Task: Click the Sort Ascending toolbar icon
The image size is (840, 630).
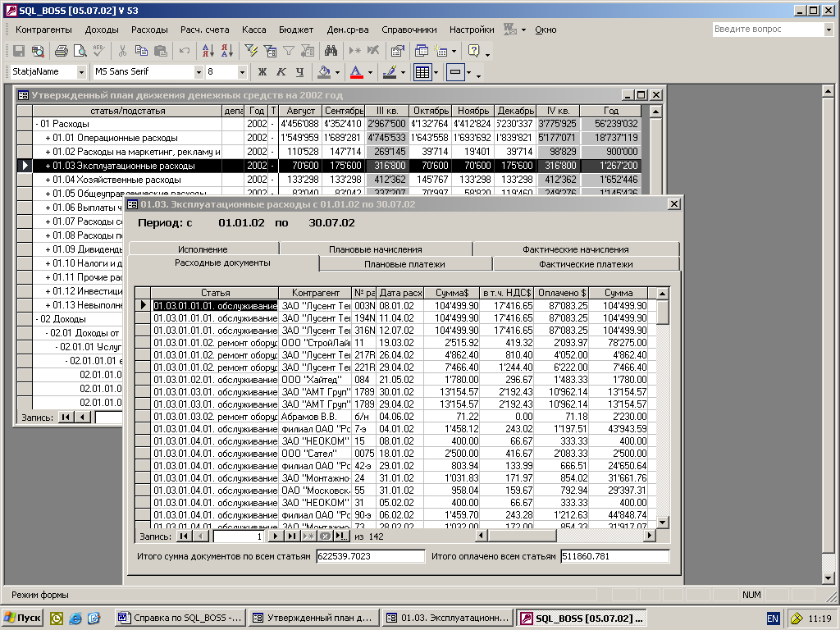Action: pyautogui.click(x=207, y=51)
